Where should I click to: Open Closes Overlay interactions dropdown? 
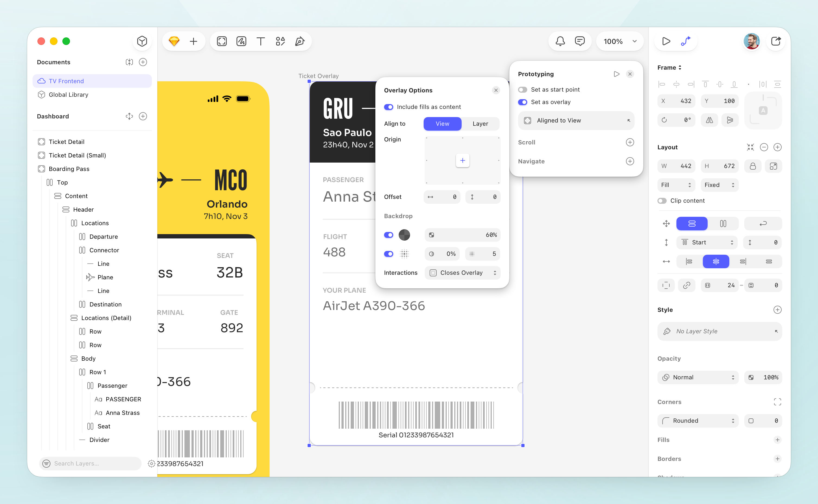pyautogui.click(x=462, y=273)
